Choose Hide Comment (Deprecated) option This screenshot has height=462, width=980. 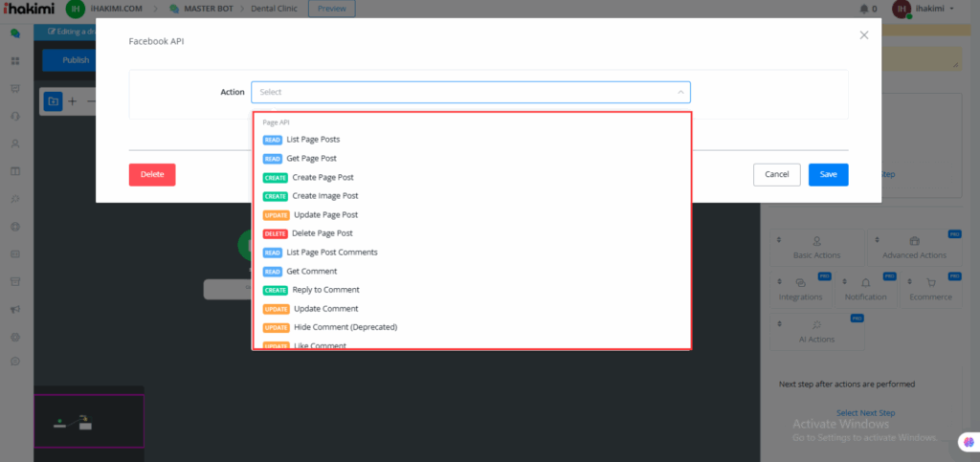pyautogui.click(x=345, y=327)
